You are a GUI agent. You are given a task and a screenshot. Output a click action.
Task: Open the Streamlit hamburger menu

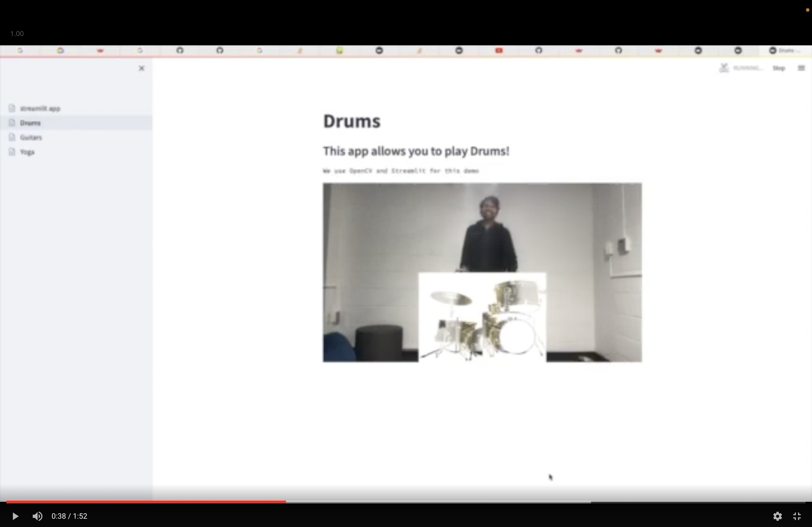point(801,68)
